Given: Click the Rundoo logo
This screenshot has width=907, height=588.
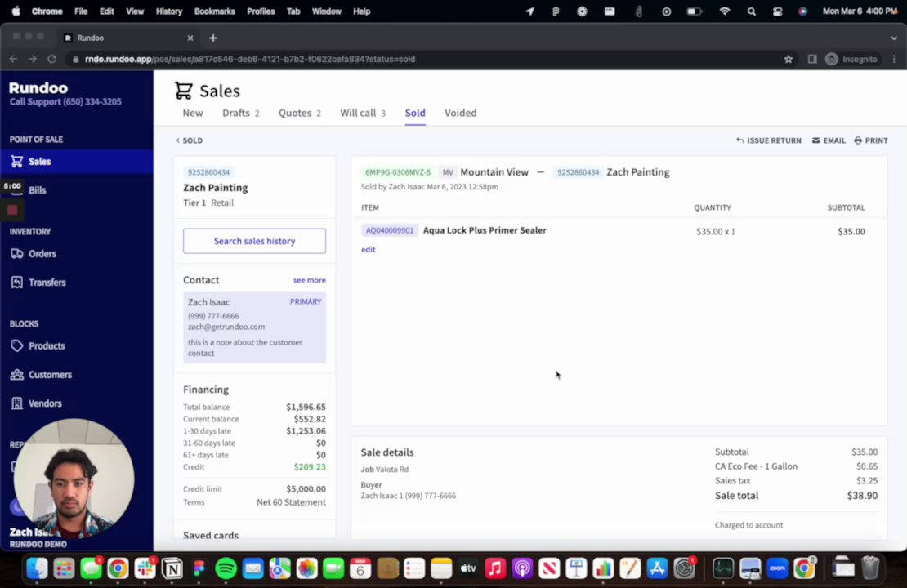Looking at the screenshot, I should point(38,88).
